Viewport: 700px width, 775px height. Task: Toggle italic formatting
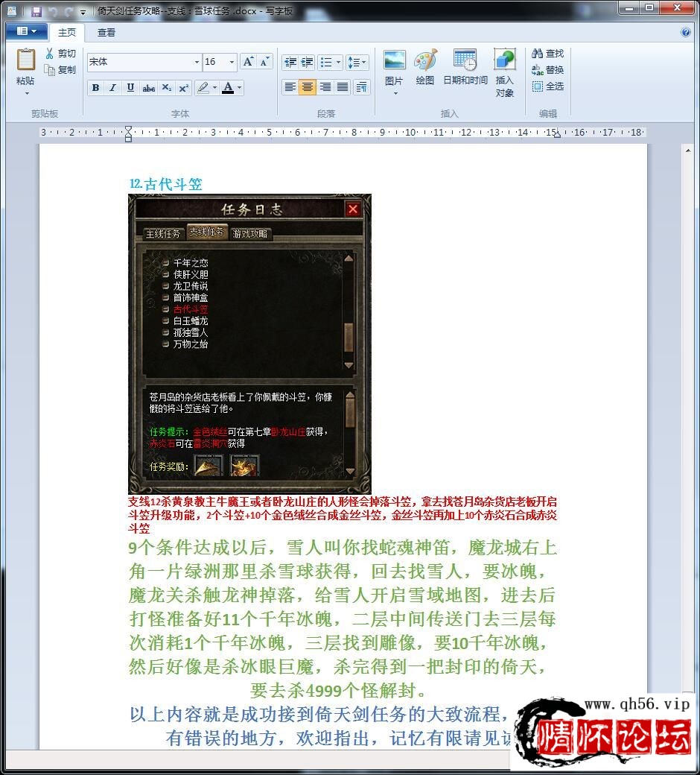click(112, 87)
